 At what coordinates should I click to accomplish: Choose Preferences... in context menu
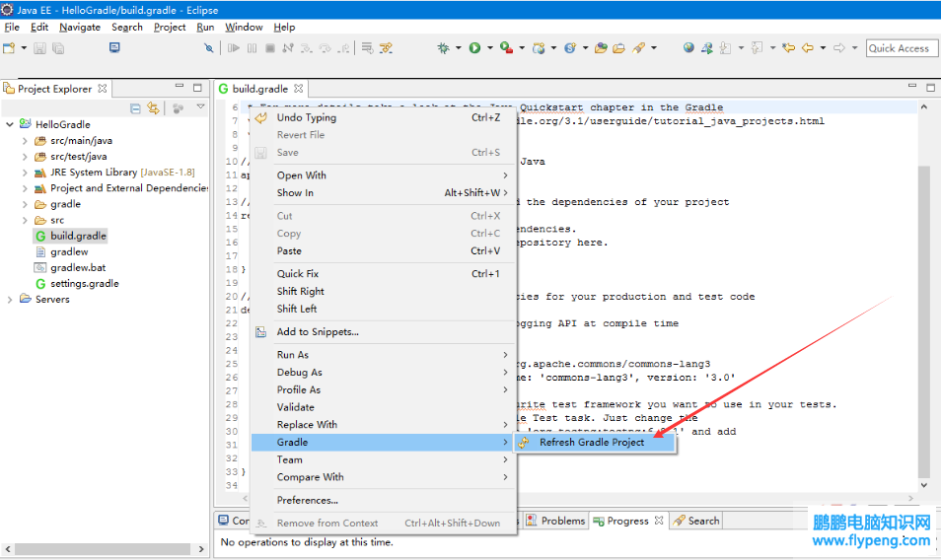pos(384,500)
